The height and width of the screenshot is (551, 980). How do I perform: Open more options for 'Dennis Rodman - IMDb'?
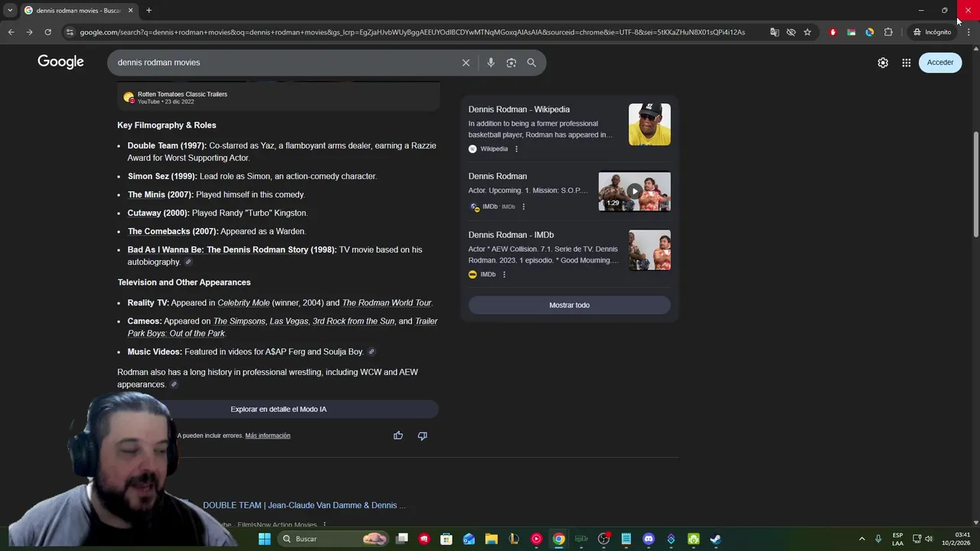click(504, 274)
